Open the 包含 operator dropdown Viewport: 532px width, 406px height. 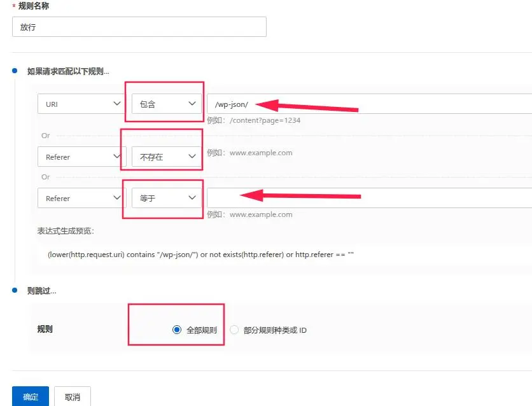point(167,104)
